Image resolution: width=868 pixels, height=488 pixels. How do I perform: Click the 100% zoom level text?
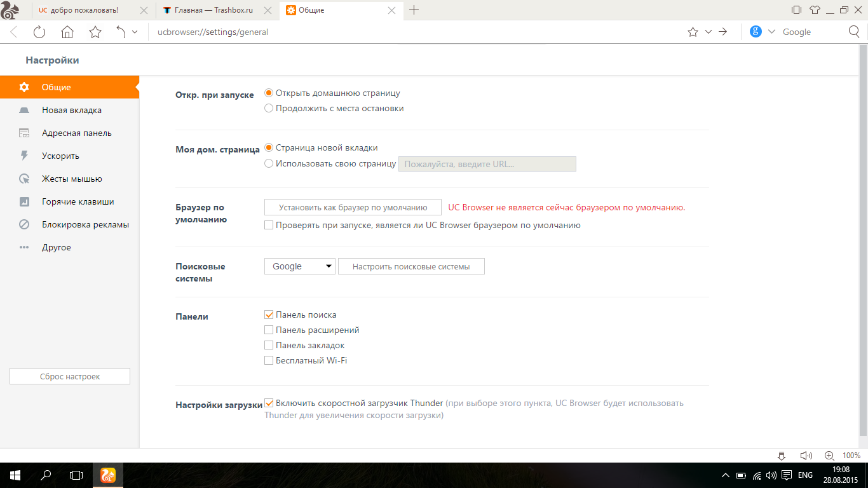(851, 456)
